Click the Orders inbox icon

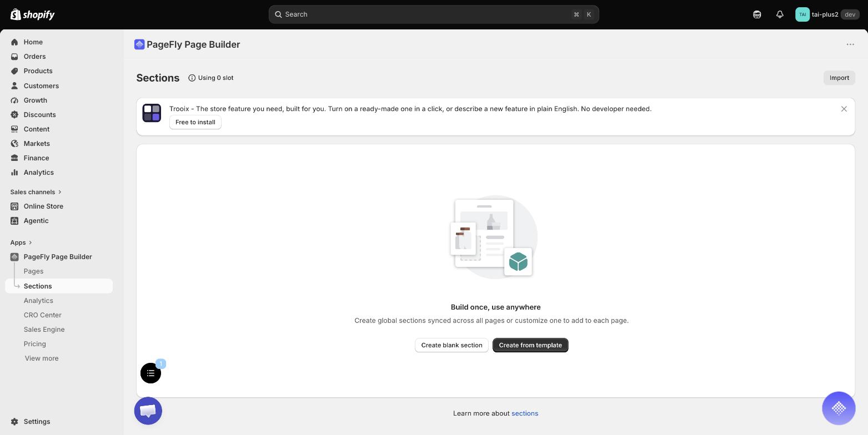[14, 57]
